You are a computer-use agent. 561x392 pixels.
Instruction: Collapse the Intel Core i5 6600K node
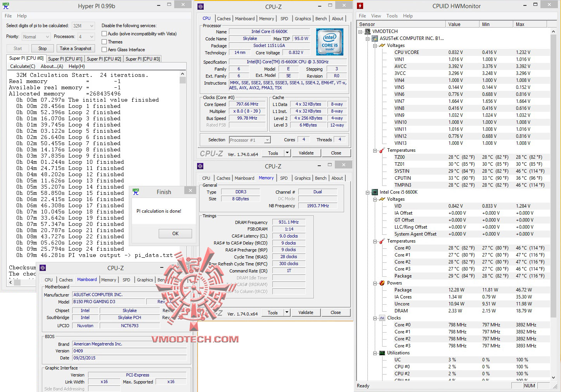(367, 192)
